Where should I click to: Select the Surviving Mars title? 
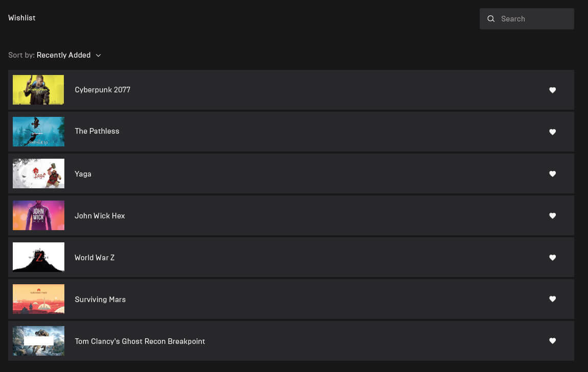click(100, 300)
